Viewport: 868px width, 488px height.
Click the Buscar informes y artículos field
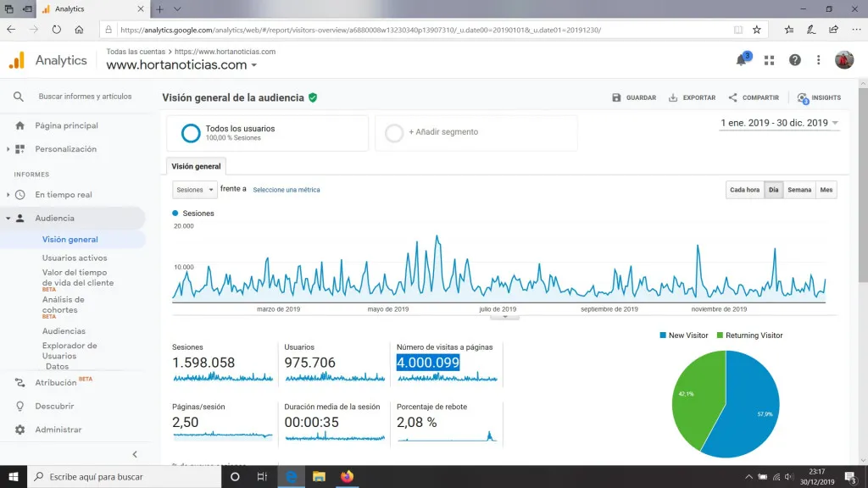pyautogui.click(x=86, y=97)
